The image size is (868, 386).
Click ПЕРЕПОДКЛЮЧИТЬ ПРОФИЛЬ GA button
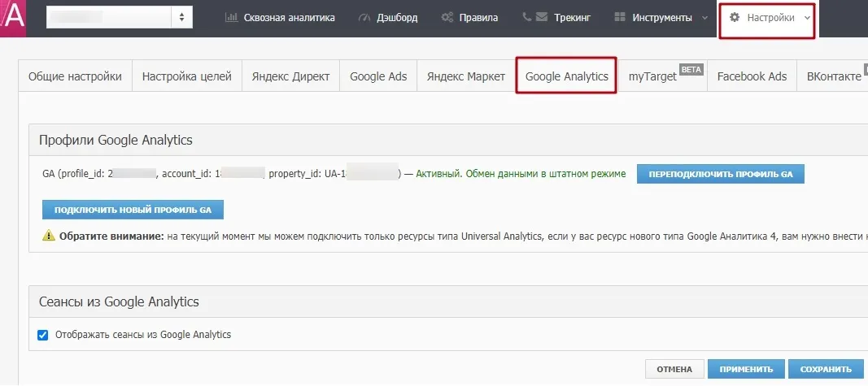(x=720, y=174)
